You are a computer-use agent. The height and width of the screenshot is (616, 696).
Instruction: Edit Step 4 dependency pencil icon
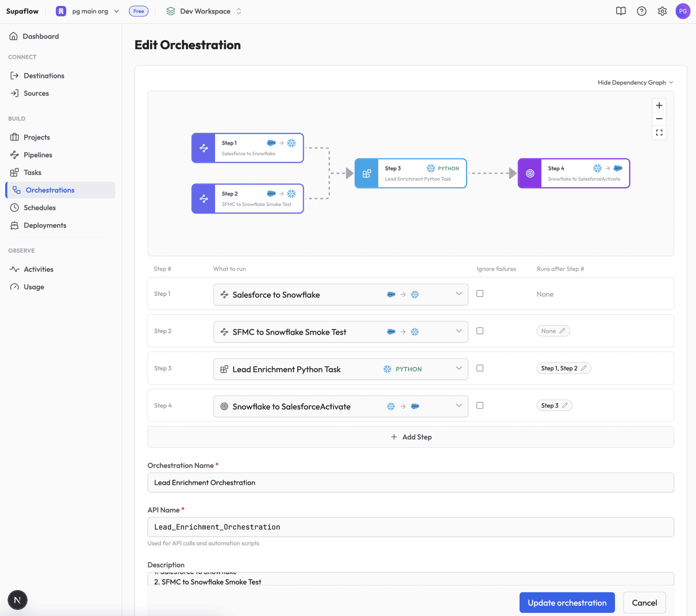click(565, 405)
